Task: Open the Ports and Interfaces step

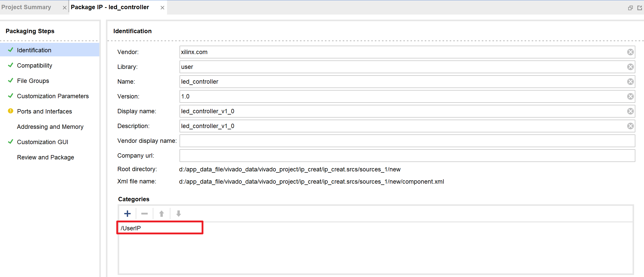Action: 50,111
